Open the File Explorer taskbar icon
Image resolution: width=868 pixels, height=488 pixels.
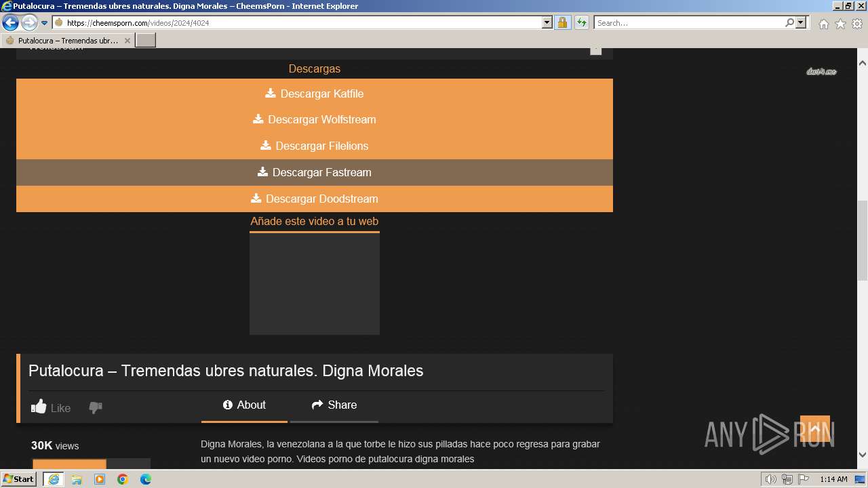(x=77, y=479)
